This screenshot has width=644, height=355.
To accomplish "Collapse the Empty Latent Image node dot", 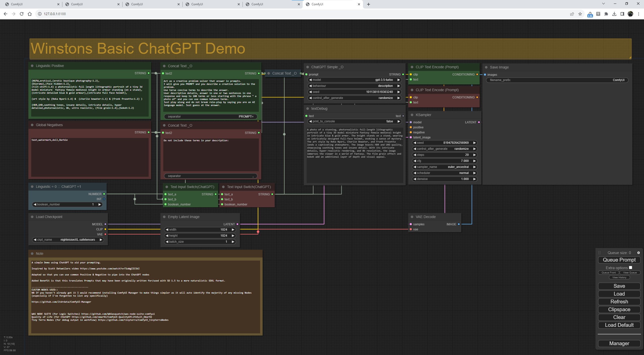I will pos(164,217).
